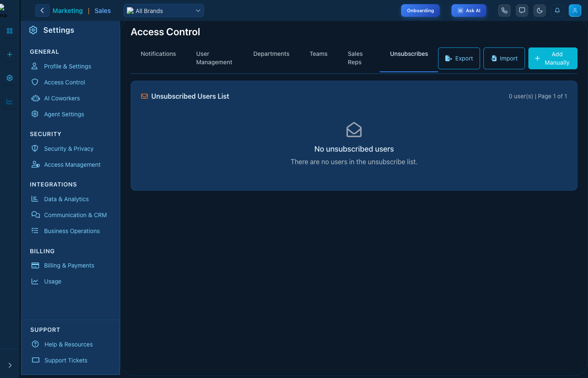
Task: Toggle dark mode moon icon
Action: (540, 10)
